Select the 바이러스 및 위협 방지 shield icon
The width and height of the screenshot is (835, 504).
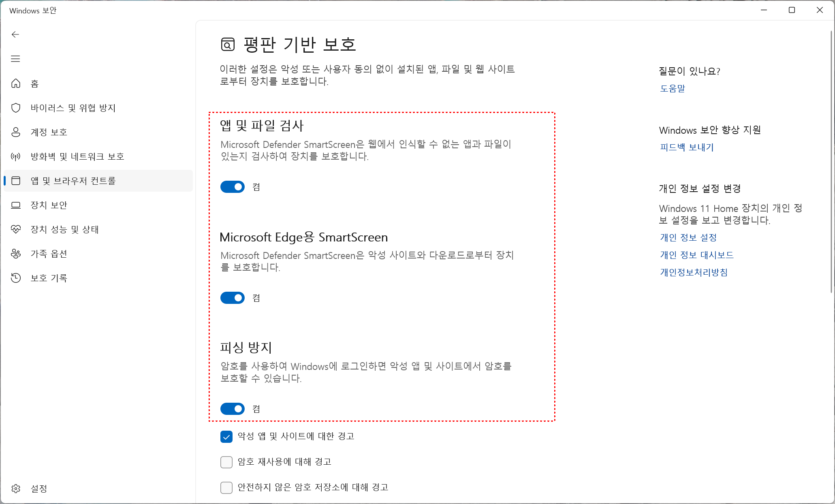click(16, 108)
